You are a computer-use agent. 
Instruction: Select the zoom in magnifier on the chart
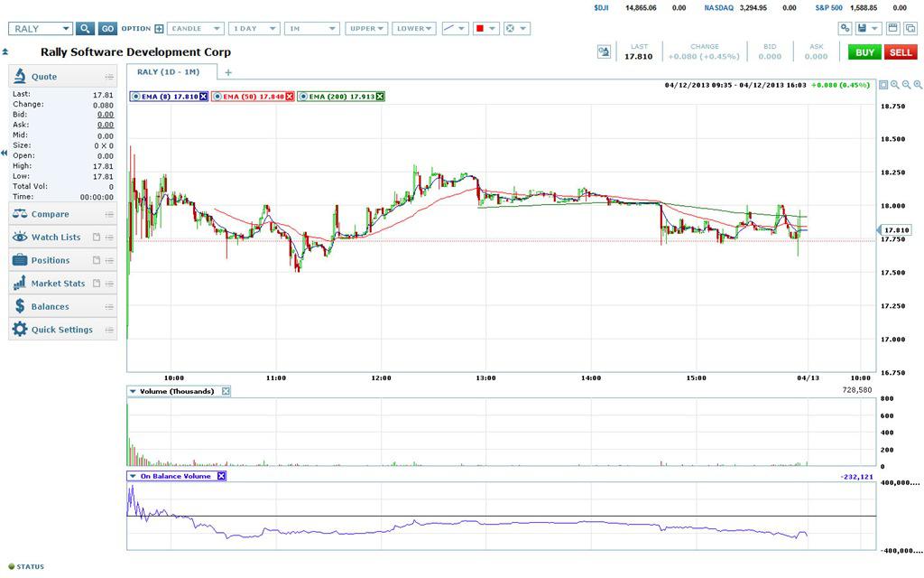pyautogui.click(x=894, y=83)
